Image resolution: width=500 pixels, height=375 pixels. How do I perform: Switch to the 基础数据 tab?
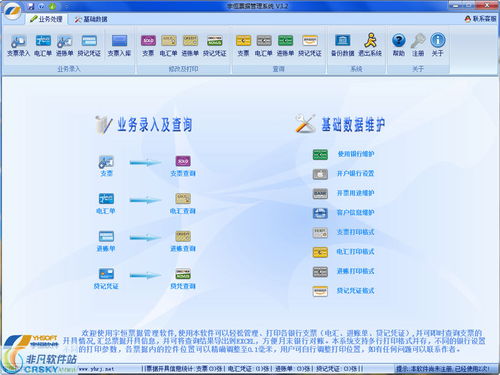(91, 19)
